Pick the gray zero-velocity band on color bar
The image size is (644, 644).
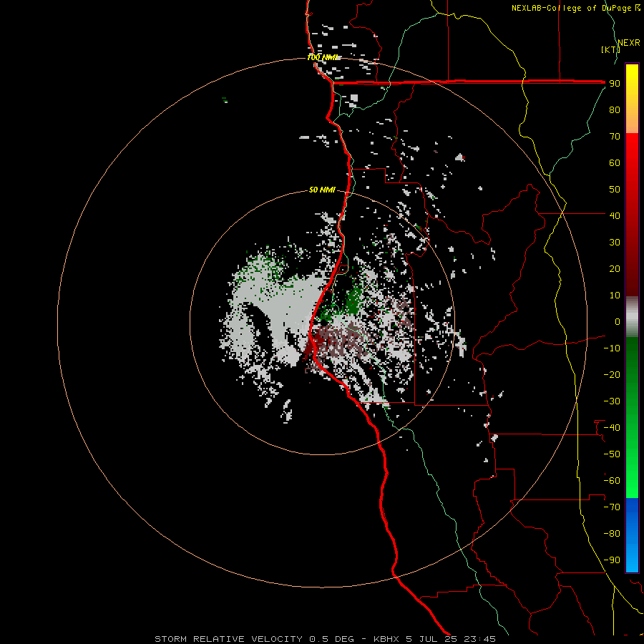632,317
